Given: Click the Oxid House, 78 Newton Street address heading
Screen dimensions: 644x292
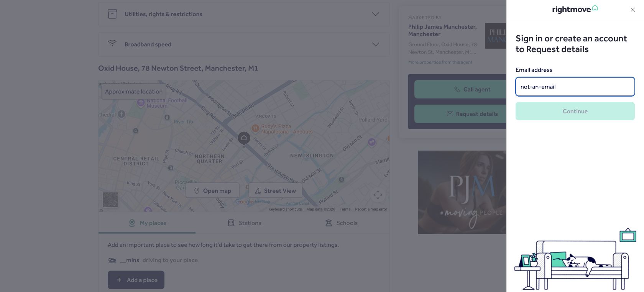Looking at the screenshot, I should (178, 68).
